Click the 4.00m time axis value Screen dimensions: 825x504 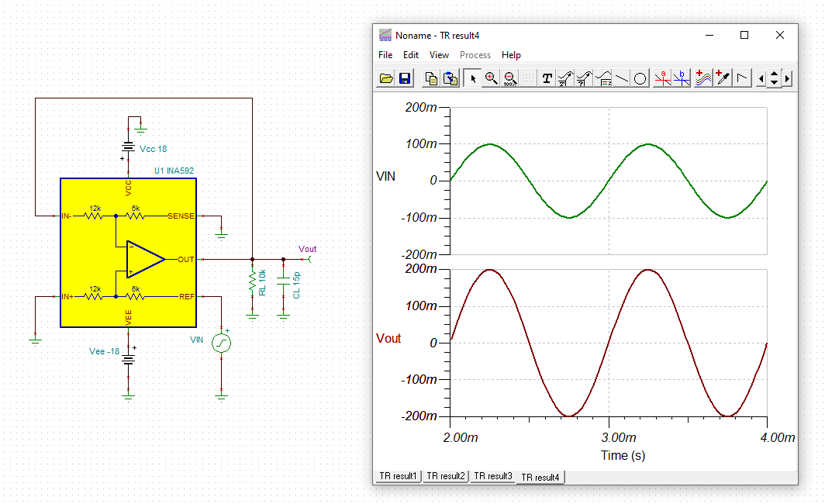[778, 438]
